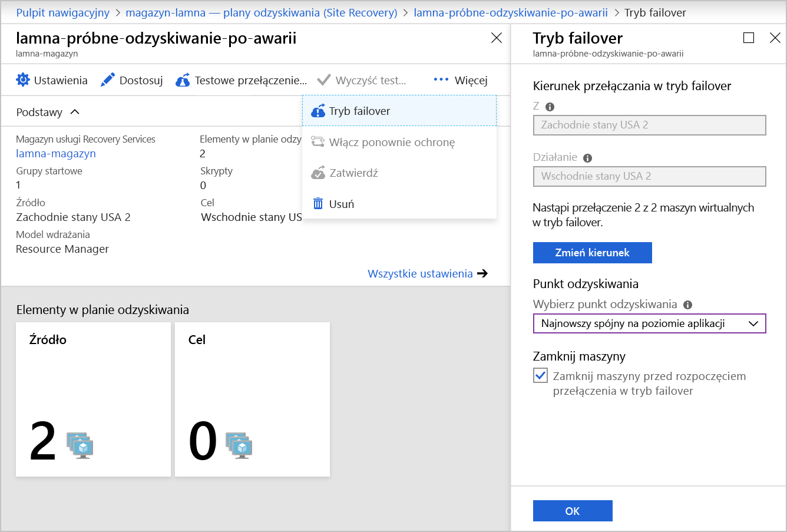Open the lamna-magazyn vault link
Viewport: 787px width, 532px height.
(56, 154)
